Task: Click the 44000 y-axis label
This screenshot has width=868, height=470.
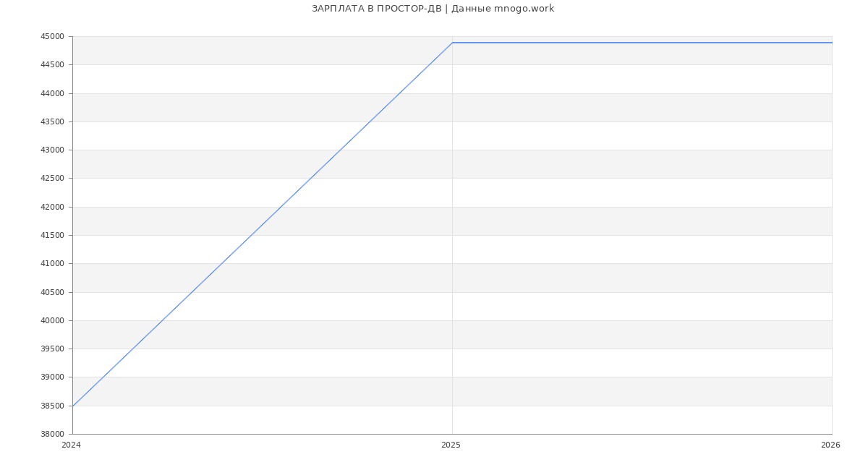Action: pyautogui.click(x=52, y=94)
